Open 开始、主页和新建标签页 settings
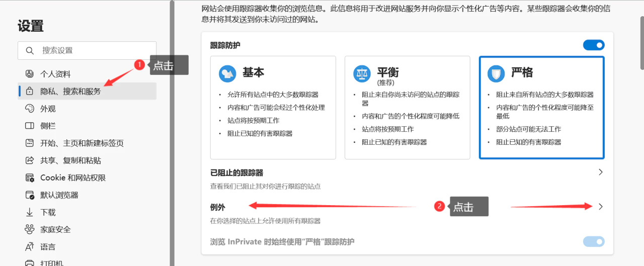The image size is (644, 266). (x=82, y=143)
